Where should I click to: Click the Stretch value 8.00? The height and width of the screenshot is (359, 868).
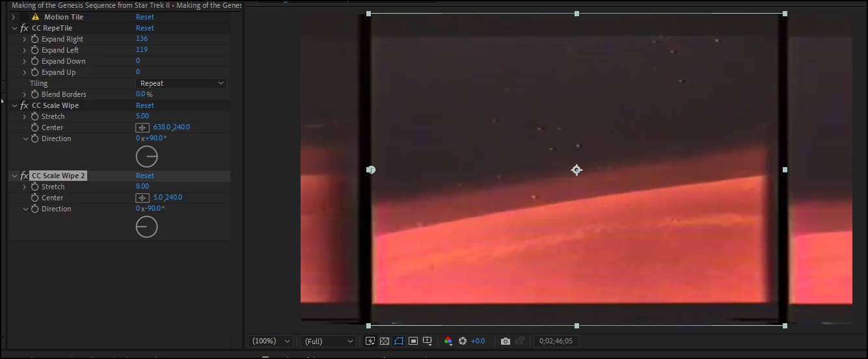point(142,187)
